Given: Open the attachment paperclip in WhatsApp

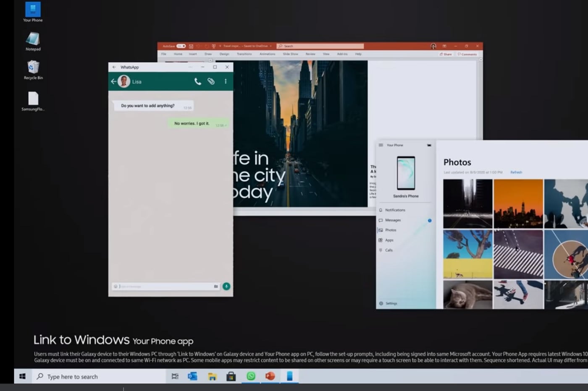Looking at the screenshot, I should point(211,81).
